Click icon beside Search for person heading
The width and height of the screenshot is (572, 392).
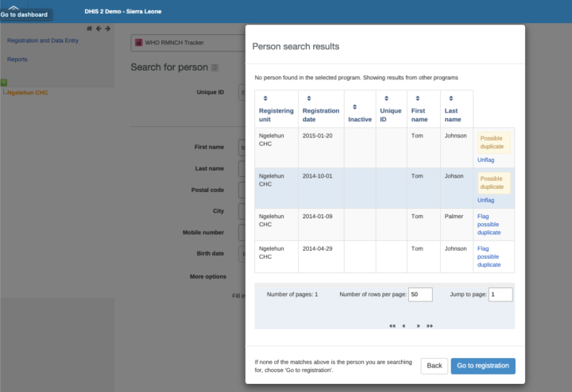(214, 67)
